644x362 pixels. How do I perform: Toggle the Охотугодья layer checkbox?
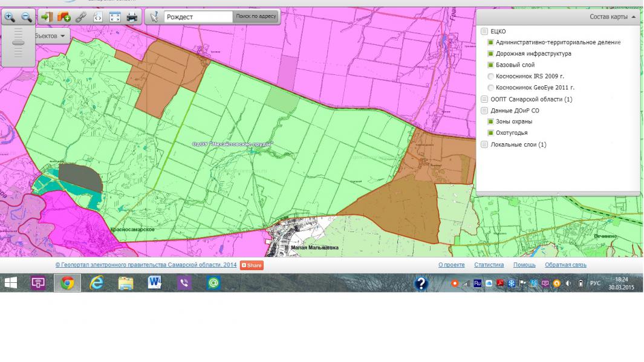(490, 133)
